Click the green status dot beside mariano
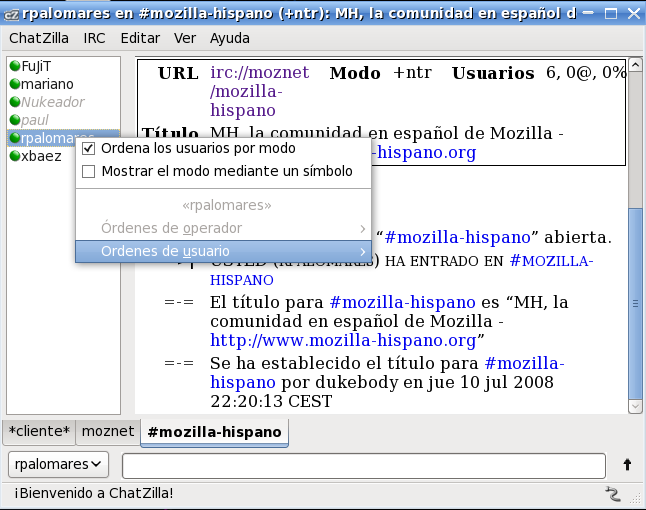 click(15, 84)
